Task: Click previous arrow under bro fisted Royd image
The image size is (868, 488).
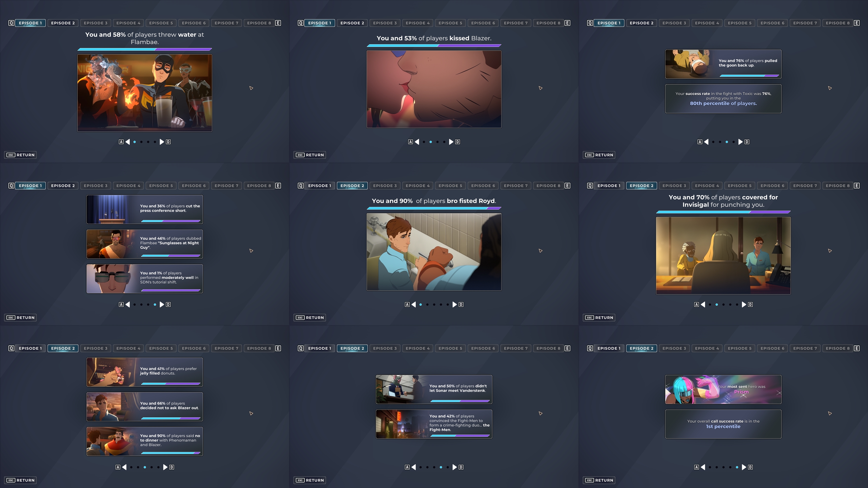Action: tap(414, 305)
